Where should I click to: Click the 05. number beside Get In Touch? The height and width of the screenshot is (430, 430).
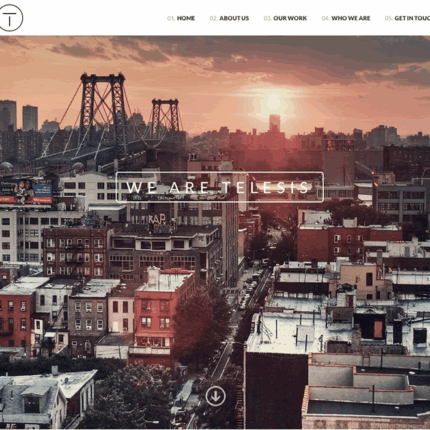click(389, 18)
